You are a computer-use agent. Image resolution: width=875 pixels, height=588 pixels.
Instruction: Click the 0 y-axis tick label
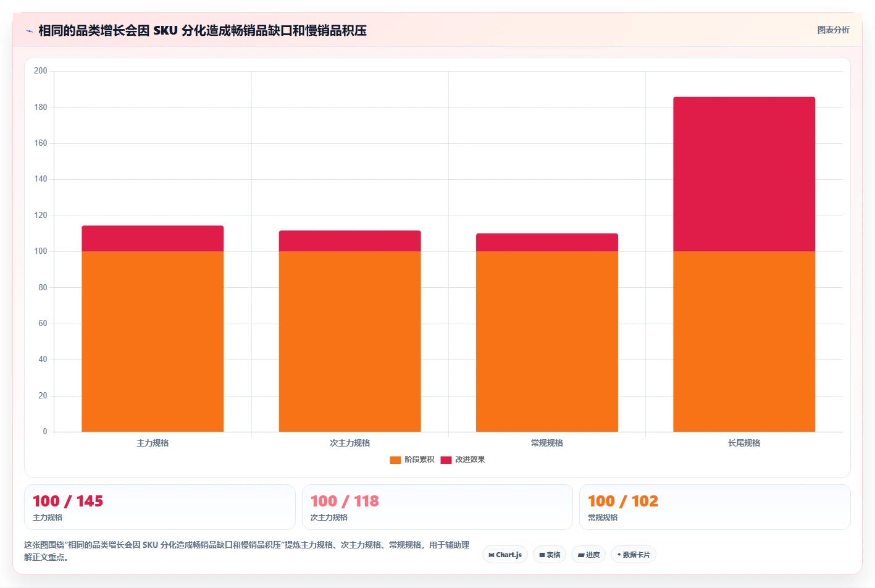44,432
